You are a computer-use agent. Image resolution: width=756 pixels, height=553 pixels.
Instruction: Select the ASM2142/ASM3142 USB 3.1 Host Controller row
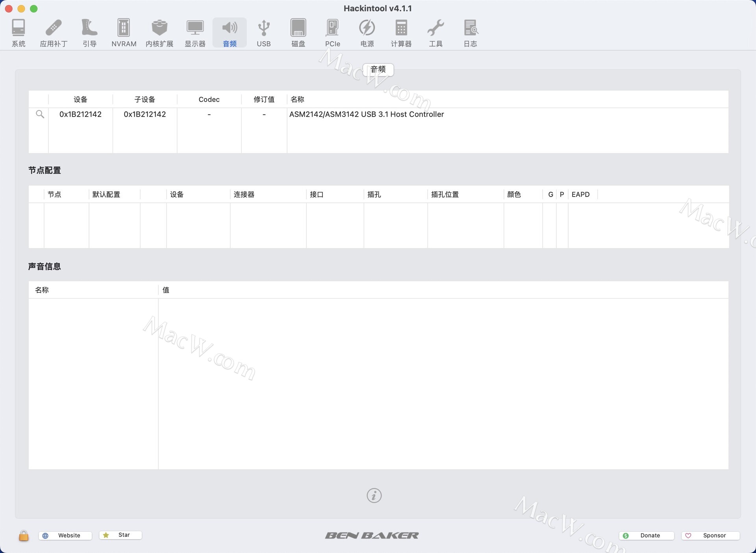click(366, 114)
